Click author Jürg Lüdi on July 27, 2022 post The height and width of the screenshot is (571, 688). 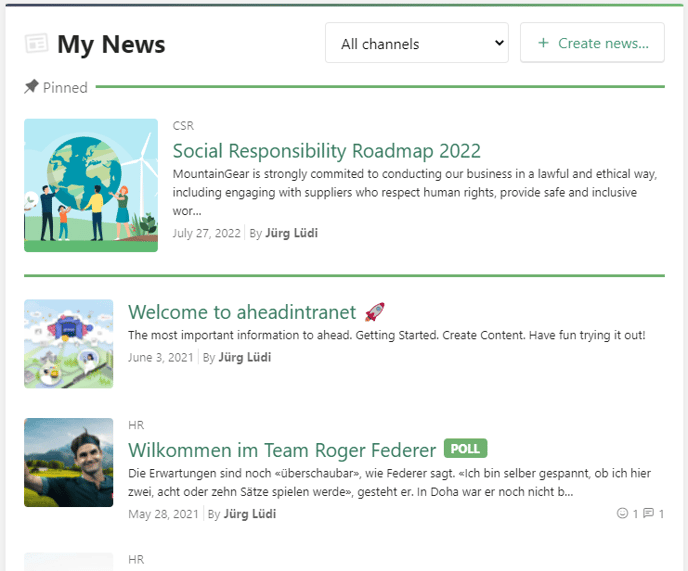(291, 233)
